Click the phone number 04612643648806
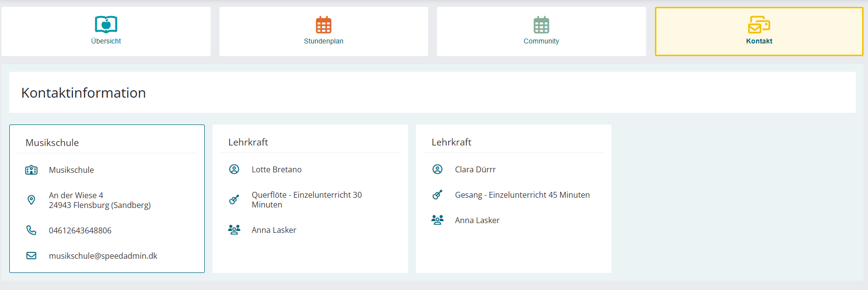868x290 pixels. pyautogui.click(x=80, y=230)
